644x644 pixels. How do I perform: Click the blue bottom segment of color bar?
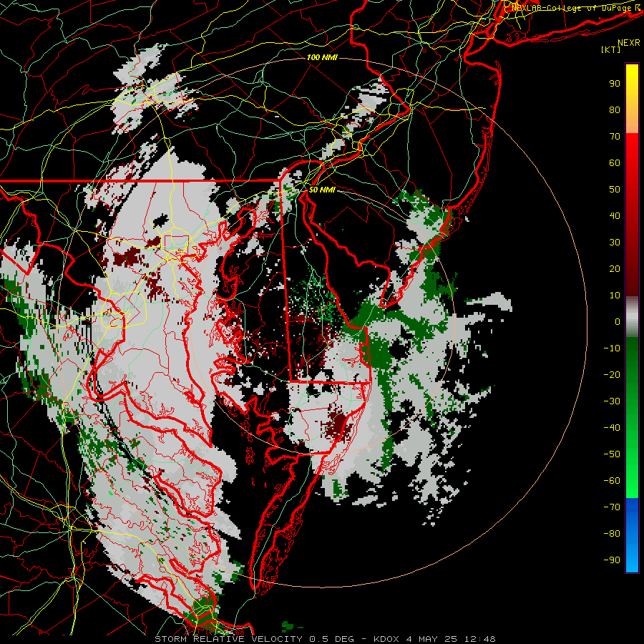coord(632,535)
